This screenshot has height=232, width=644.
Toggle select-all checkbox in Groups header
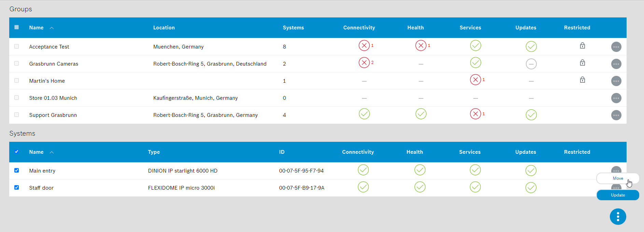point(17,27)
